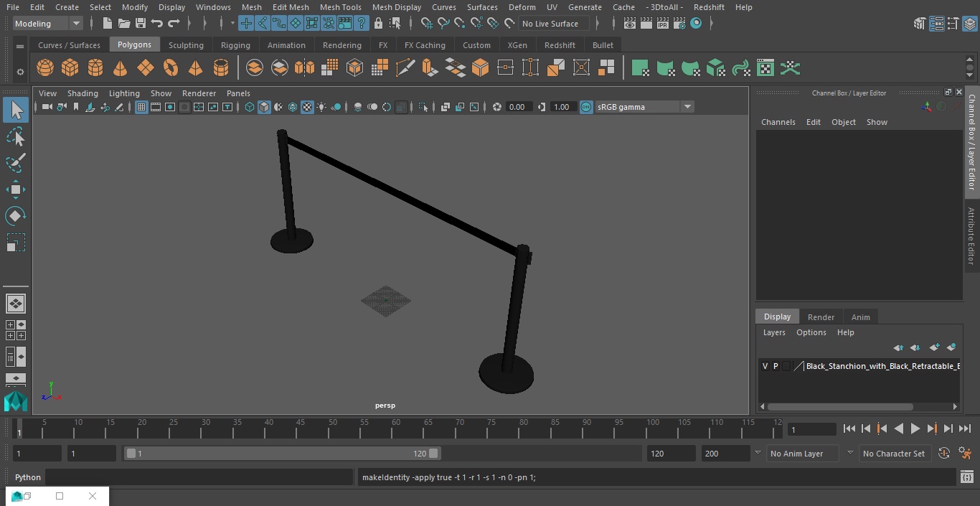980x506 pixels.
Task: Activate the Move tool in toolbox
Action: pyautogui.click(x=16, y=189)
